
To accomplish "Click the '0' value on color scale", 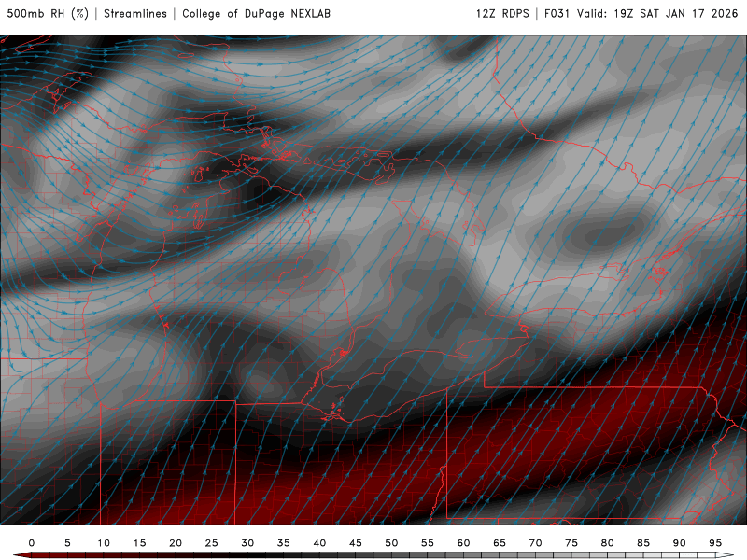I will 32,543.
